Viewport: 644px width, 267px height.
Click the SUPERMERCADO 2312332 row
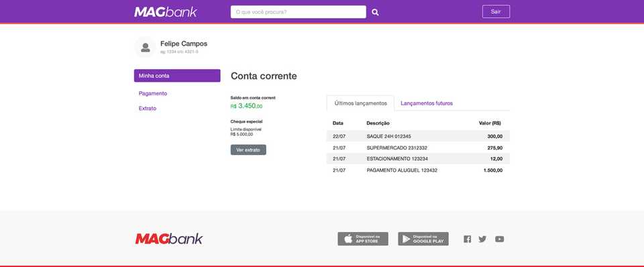tap(418, 148)
